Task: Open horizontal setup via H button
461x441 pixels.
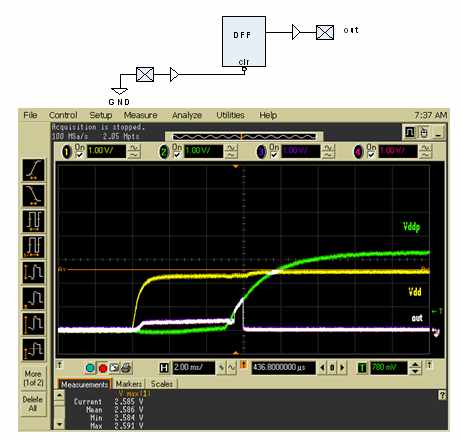Action: click(164, 368)
